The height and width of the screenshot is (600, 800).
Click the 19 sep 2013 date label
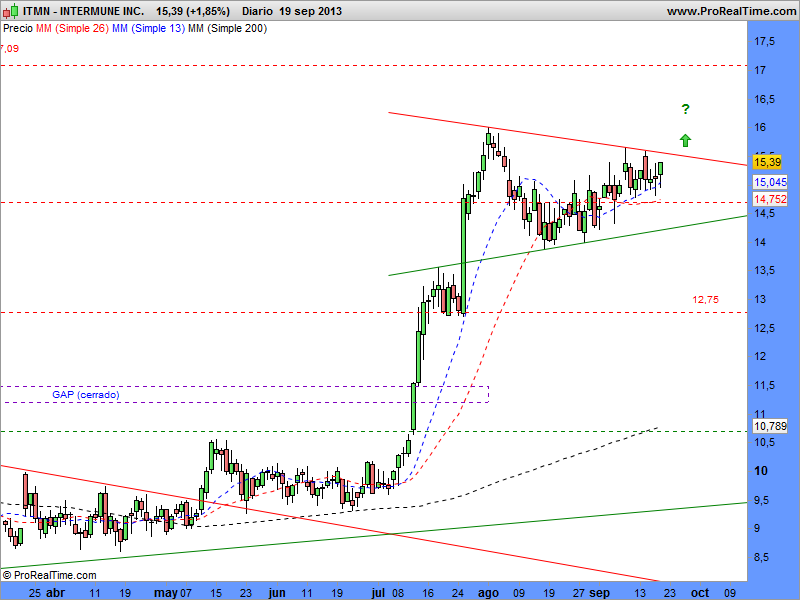pos(311,11)
